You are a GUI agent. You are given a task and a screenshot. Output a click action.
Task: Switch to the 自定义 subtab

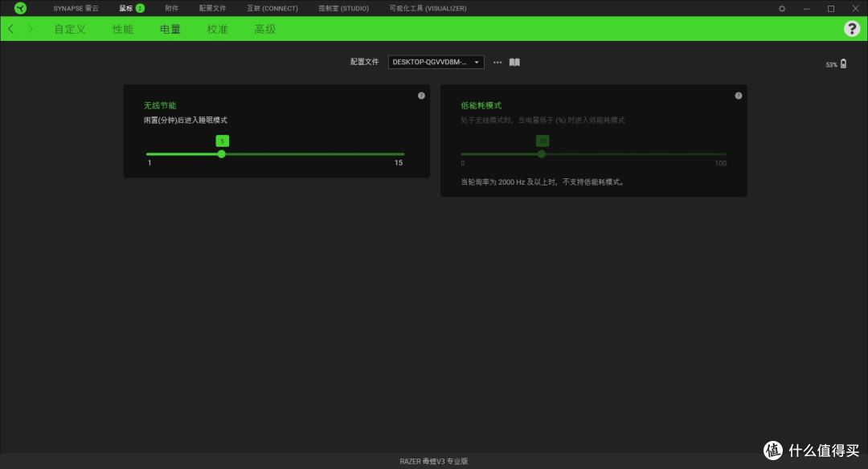[x=70, y=29]
